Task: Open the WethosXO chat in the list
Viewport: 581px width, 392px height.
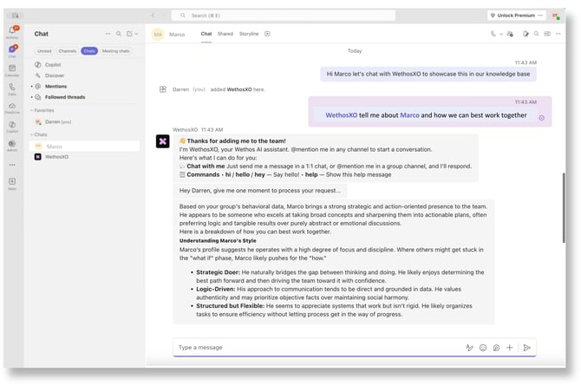Action: 56,157
